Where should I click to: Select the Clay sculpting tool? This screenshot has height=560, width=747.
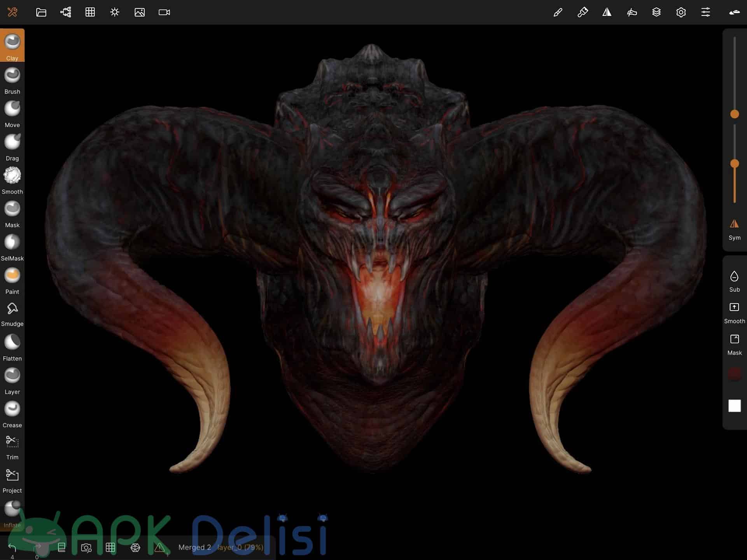point(12,45)
